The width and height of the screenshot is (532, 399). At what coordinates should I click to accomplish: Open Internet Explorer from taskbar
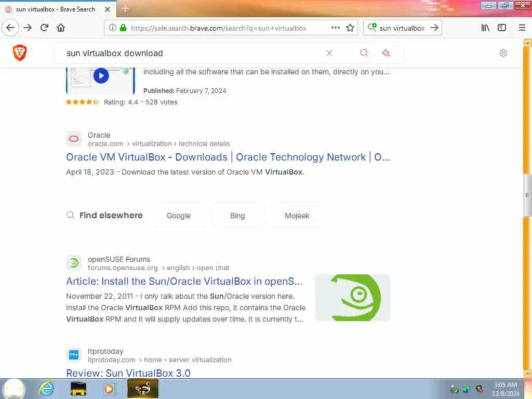[46, 389]
